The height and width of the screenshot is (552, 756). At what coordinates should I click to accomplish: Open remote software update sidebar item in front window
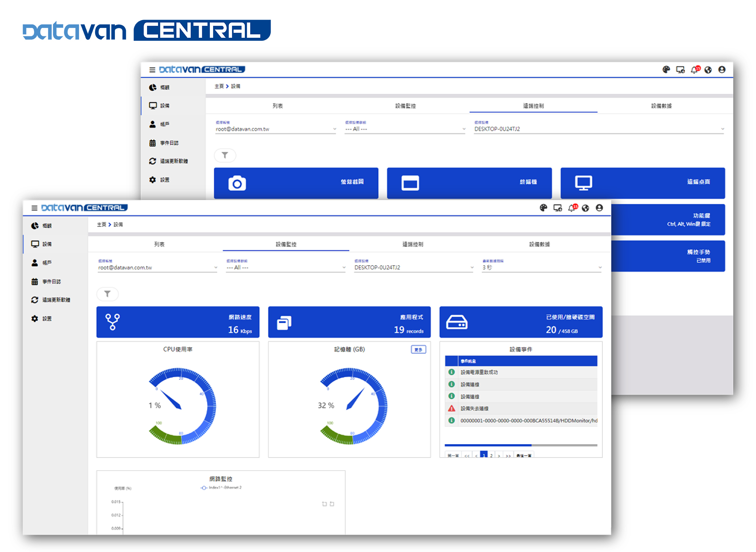[55, 300]
